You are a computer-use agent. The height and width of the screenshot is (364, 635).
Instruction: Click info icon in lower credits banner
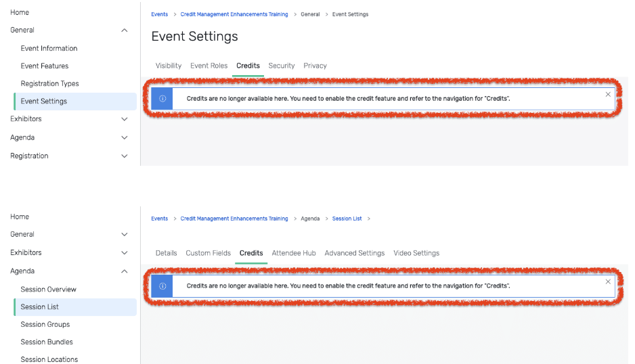(162, 286)
